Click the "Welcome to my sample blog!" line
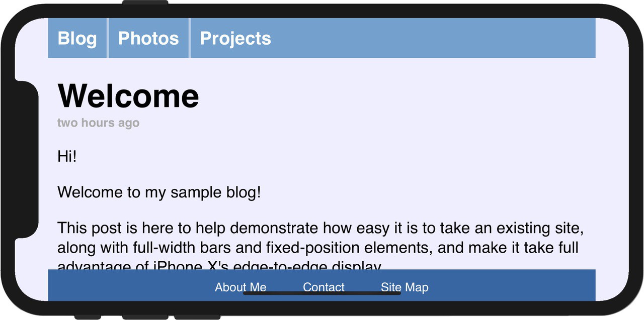This screenshot has width=644, height=320. (x=159, y=192)
